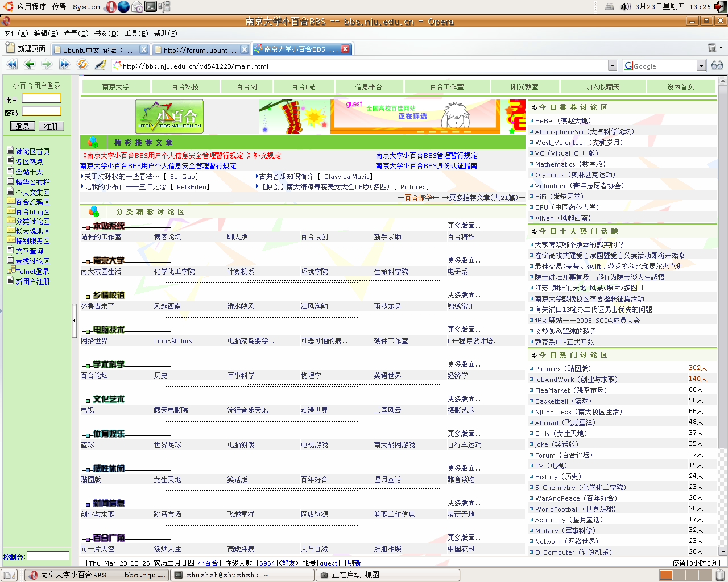This screenshot has width=728, height=582.
Task: Open 精华公布栏 sidebar link
Action: 32,182
